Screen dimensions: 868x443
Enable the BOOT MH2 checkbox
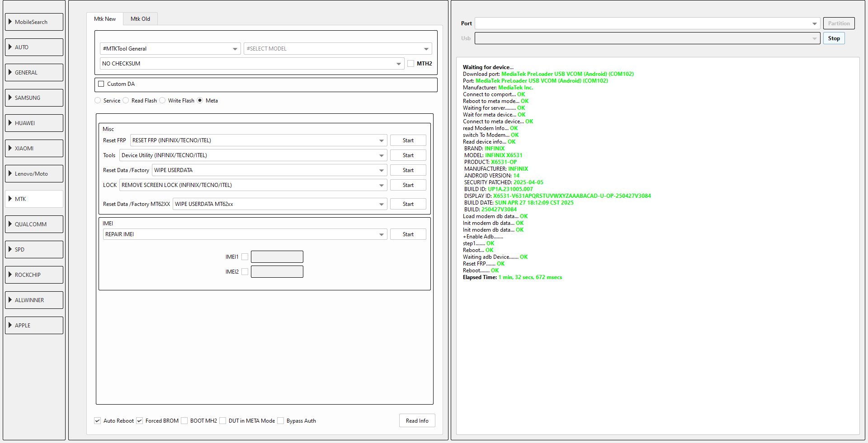(x=184, y=420)
